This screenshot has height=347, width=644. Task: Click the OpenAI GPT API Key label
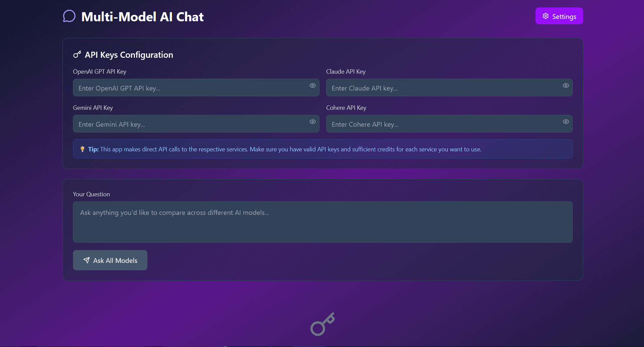[99, 72]
